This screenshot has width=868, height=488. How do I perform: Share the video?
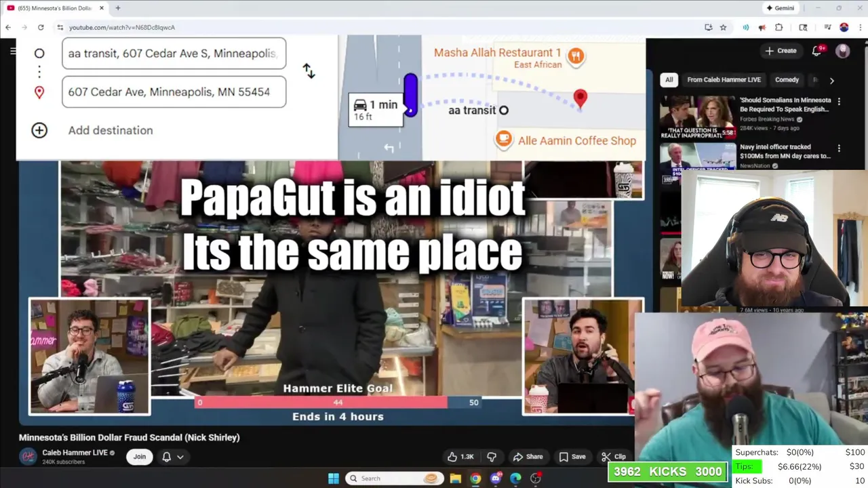click(x=528, y=457)
